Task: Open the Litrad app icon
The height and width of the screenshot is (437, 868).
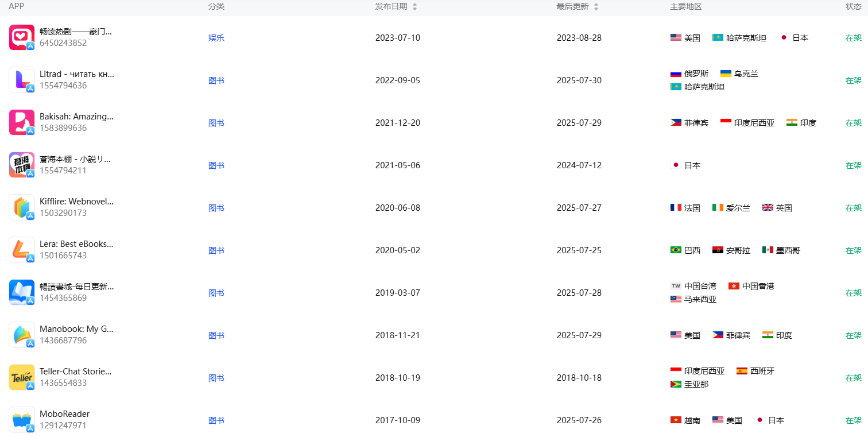Action: [x=22, y=80]
